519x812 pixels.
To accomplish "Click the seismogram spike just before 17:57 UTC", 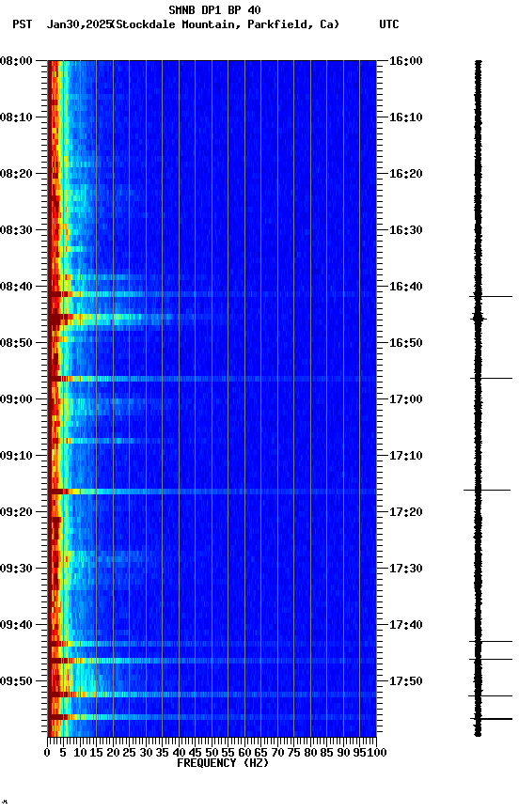I will (491, 719).
